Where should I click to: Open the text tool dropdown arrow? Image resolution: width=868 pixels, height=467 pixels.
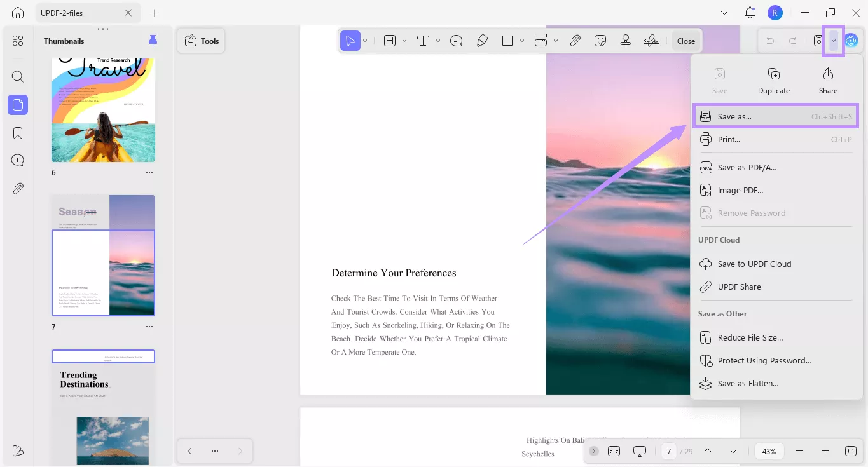point(438,41)
